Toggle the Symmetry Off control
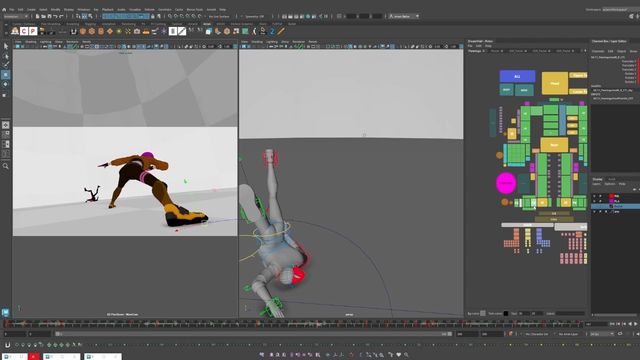Viewport: 640px width, 360px height. click(254, 16)
